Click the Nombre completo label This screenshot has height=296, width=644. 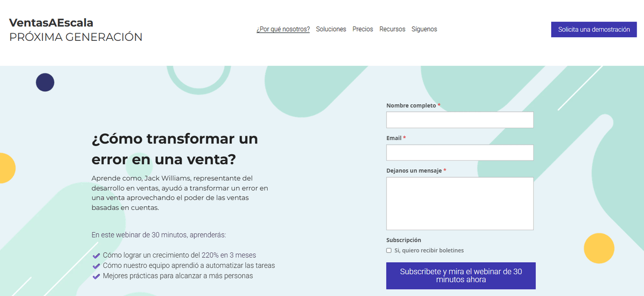[x=411, y=105]
